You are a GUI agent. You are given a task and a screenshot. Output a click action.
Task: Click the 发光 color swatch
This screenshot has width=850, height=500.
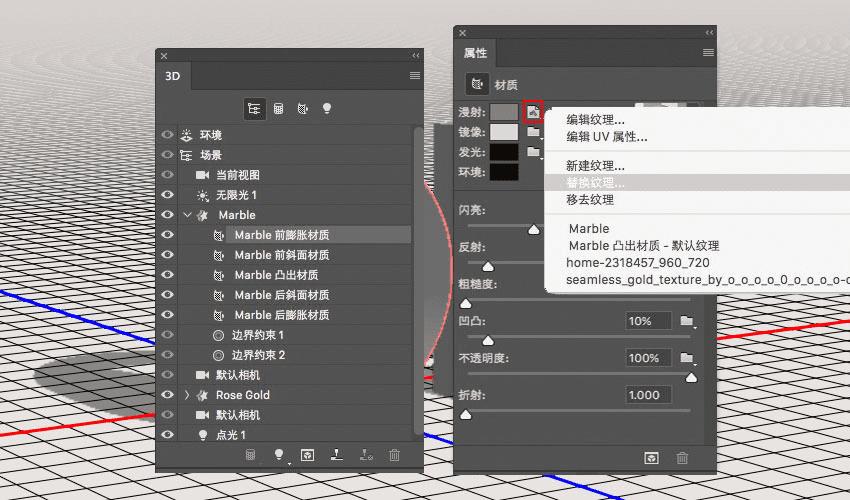pos(504,152)
